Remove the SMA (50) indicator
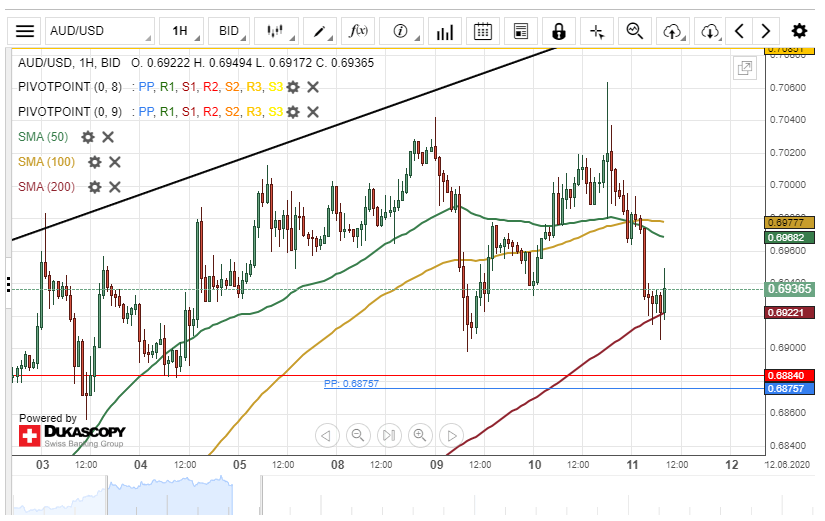Screen dimensions: 825x521 point(108,137)
